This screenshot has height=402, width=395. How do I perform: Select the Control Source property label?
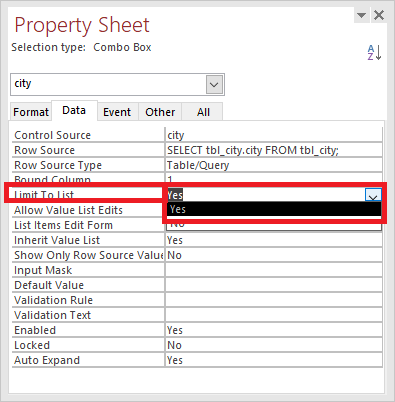pos(52,135)
